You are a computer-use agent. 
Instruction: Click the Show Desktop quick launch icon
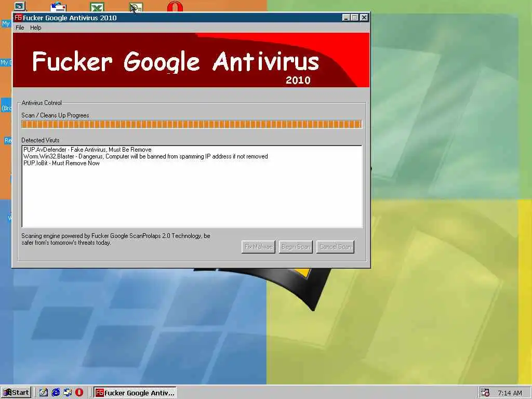tap(44, 393)
